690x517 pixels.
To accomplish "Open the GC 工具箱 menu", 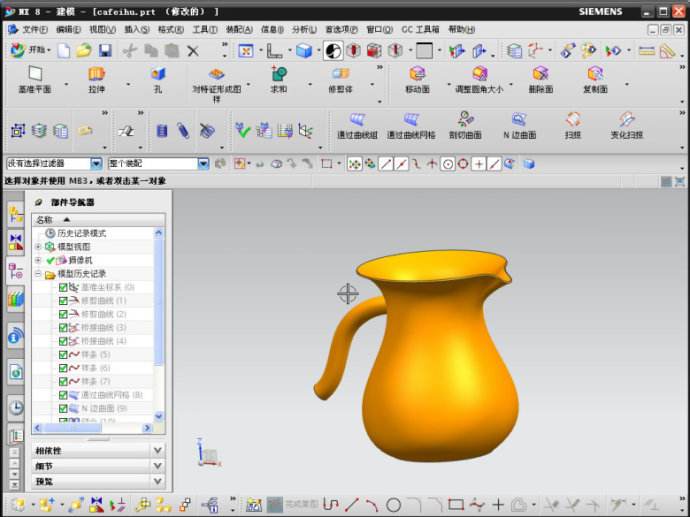I will click(420, 29).
